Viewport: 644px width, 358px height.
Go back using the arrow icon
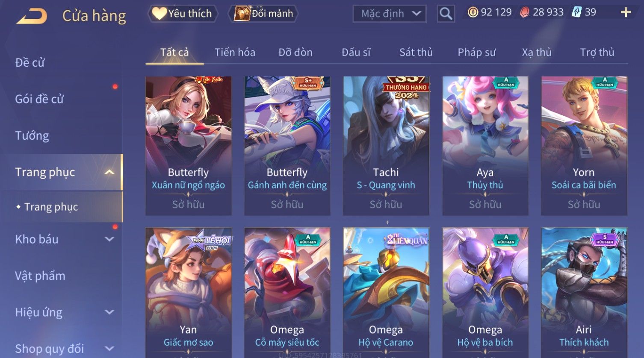(32, 16)
